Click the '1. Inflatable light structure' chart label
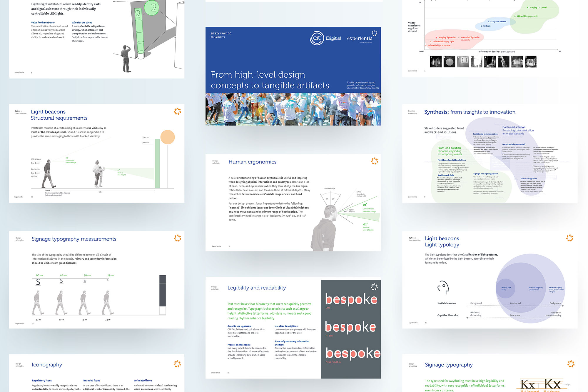 [x=437, y=45]
